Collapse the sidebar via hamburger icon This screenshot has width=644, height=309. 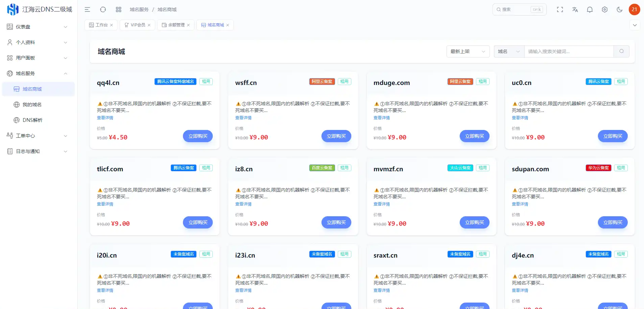tap(87, 9)
